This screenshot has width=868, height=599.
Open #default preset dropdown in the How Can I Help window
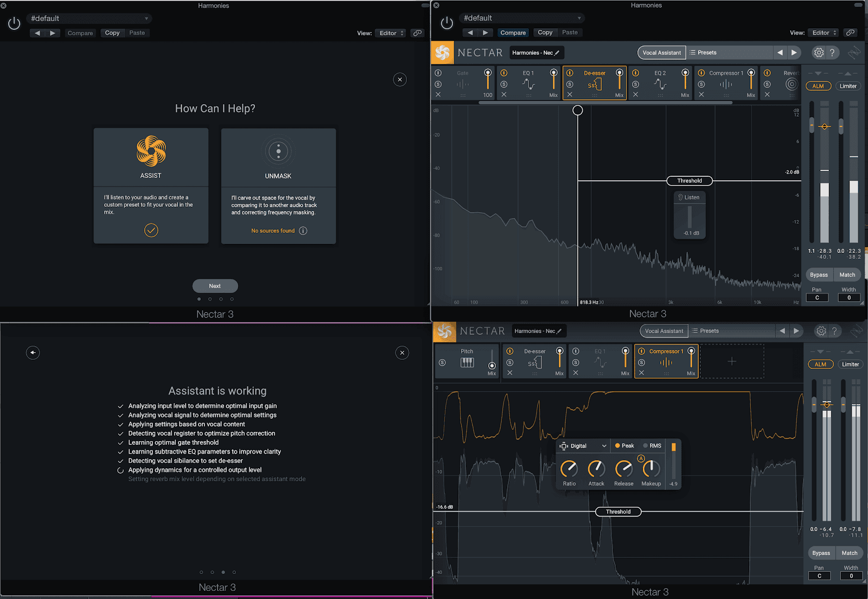(89, 18)
